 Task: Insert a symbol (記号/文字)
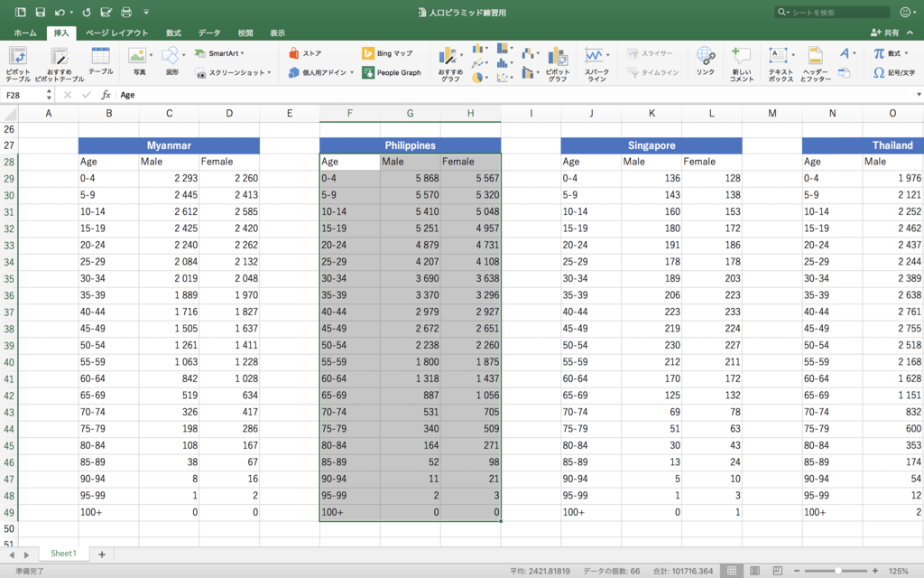coord(894,72)
